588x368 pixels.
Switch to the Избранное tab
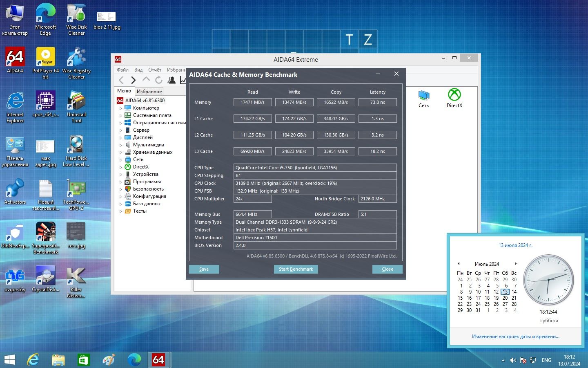click(149, 92)
